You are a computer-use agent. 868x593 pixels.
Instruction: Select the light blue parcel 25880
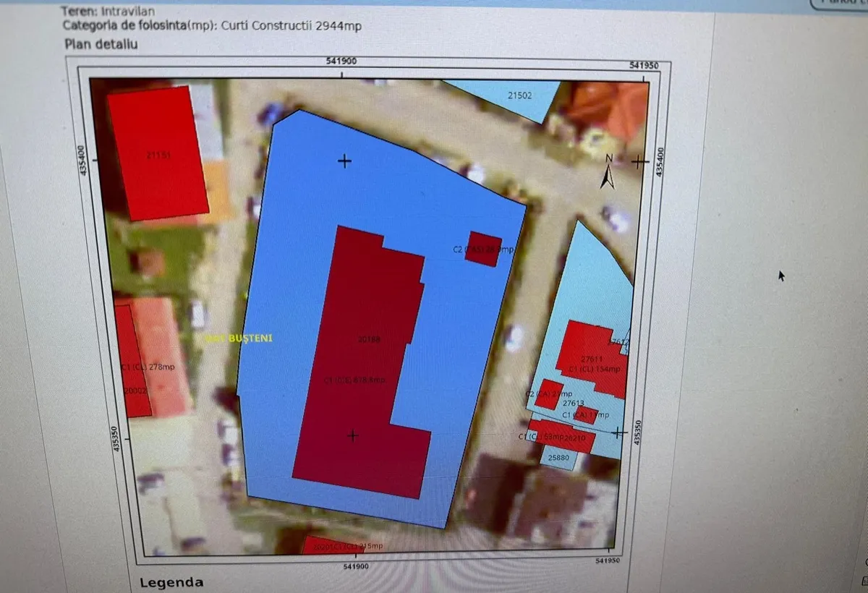tap(560, 456)
